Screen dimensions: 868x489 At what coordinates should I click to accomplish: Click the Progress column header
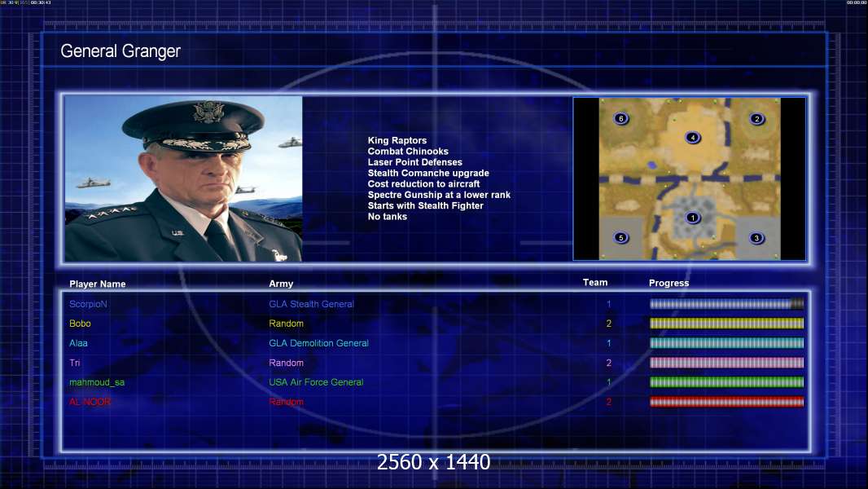coord(669,283)
